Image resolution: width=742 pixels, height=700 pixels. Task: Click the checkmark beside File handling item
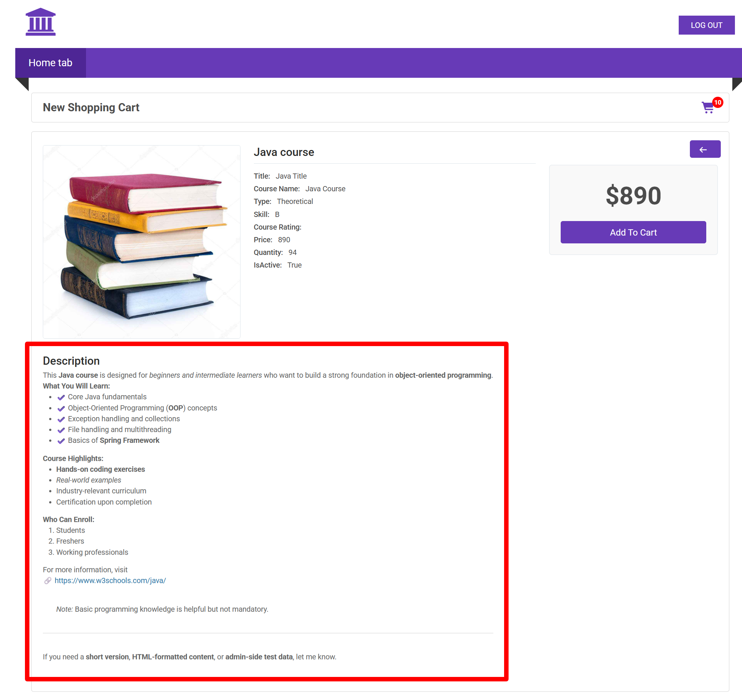pos(61,430)
